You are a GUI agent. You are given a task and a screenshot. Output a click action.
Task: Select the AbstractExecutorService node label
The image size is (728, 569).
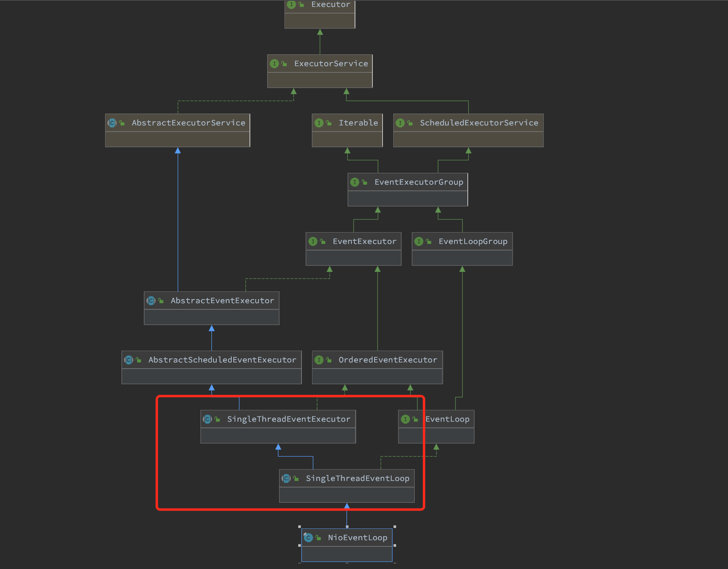pos(189,123)
